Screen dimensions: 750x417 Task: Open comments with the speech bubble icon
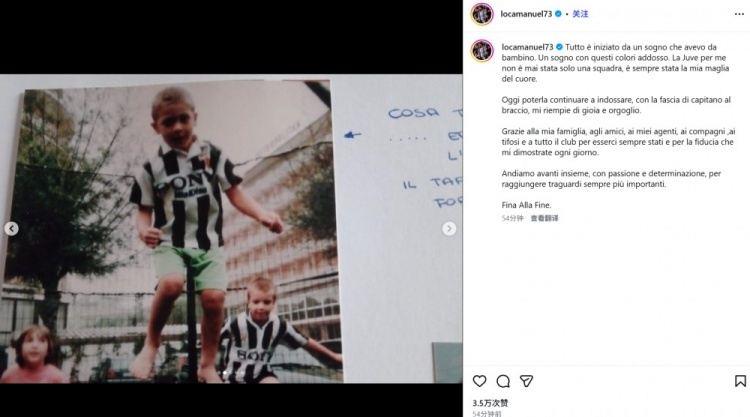[503, 381]
